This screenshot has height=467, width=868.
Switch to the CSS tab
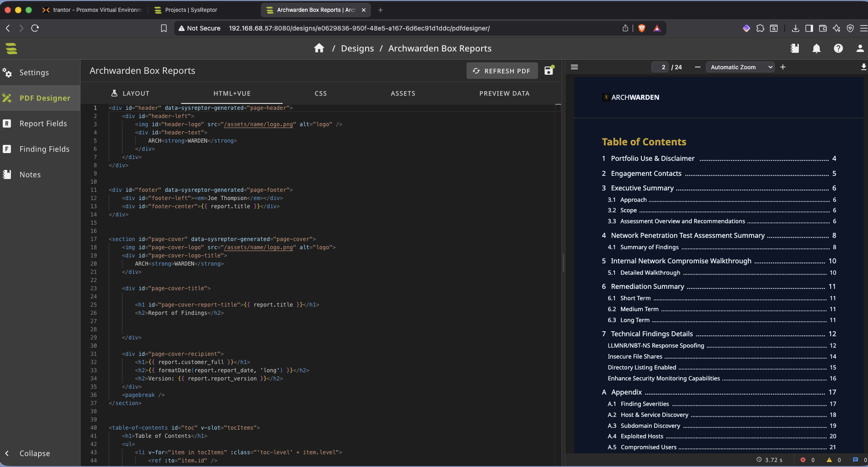coord(320,93)
